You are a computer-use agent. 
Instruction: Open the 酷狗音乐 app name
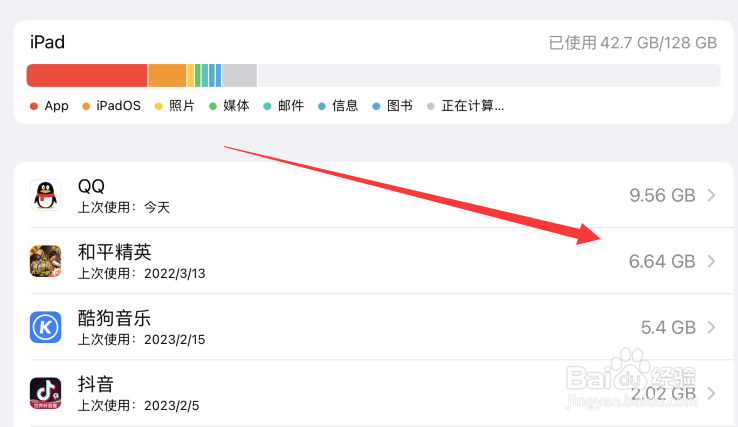(x=114, y=318)
